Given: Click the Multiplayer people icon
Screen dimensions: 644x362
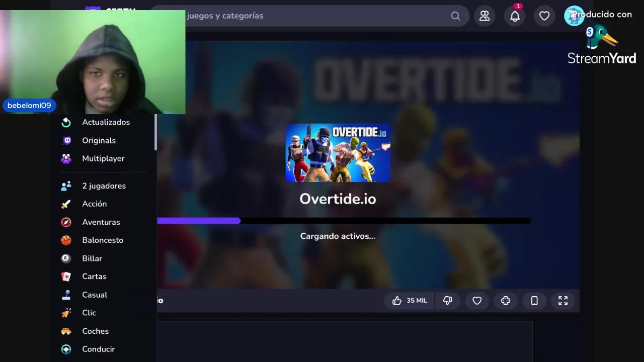Looking at the screenshot, I should pos(66,159).
